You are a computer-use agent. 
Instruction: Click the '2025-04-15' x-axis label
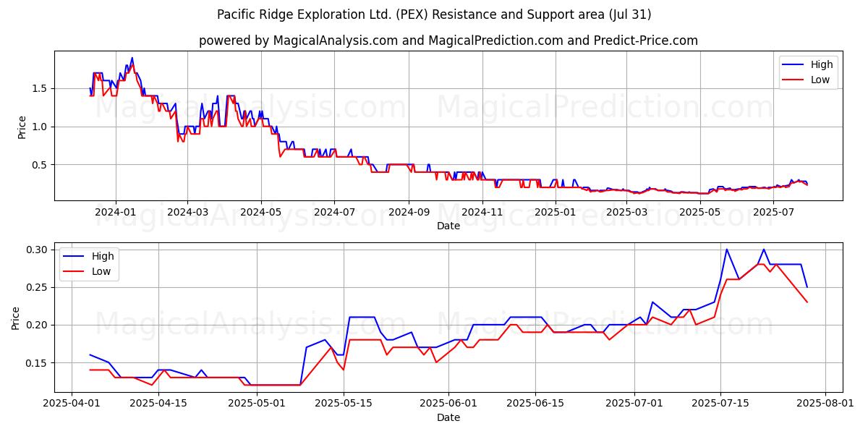pos(158,403)
